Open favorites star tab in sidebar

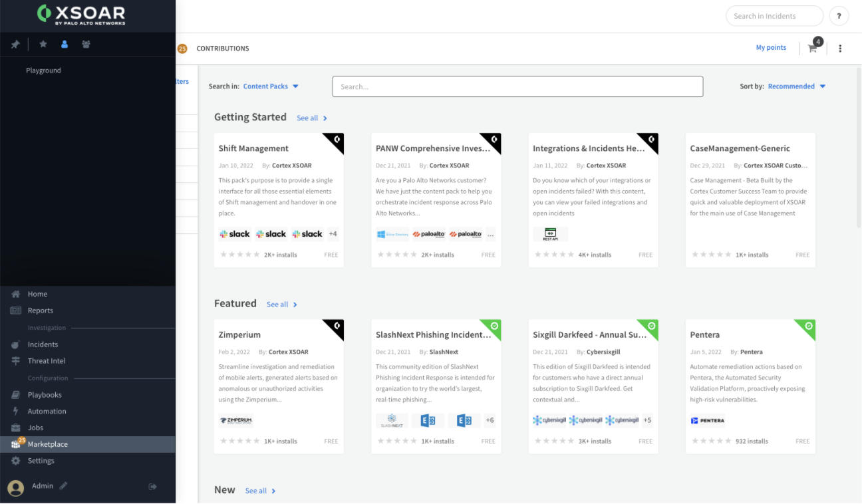click(x=43, y=44)
